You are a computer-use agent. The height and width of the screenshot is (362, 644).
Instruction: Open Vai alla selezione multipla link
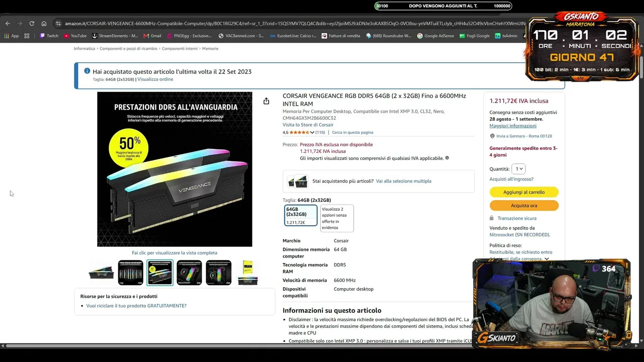pos(404,181)
